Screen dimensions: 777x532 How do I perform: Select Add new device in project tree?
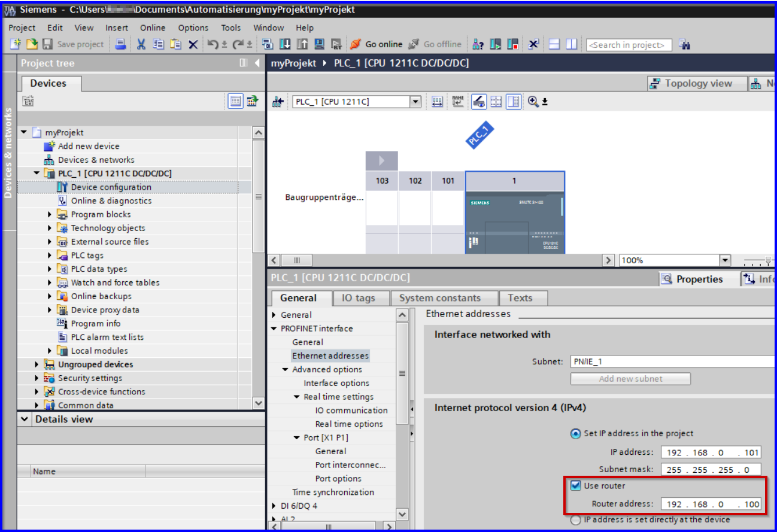point(89,146)
